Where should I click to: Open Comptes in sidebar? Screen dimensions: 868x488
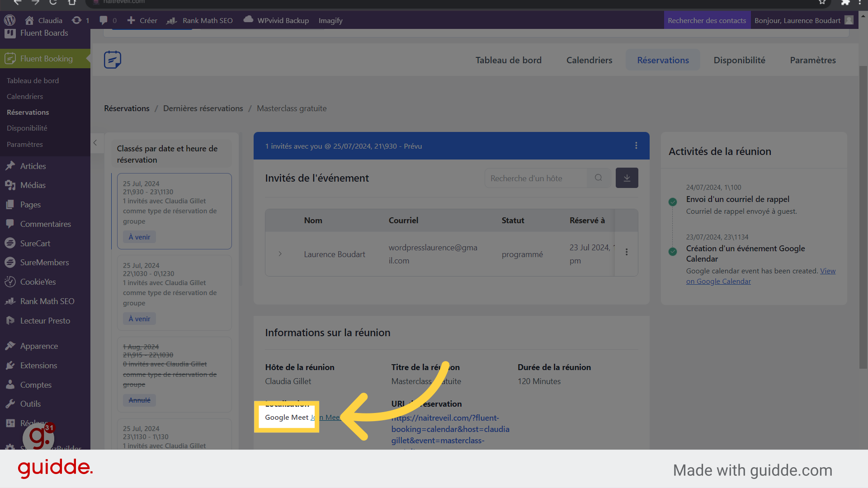click(36, 385)
